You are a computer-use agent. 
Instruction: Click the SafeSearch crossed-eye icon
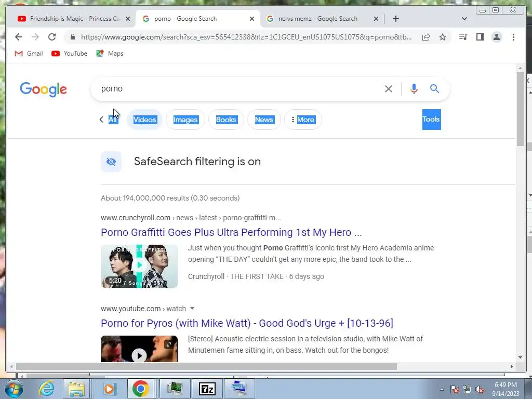(111, 162)
